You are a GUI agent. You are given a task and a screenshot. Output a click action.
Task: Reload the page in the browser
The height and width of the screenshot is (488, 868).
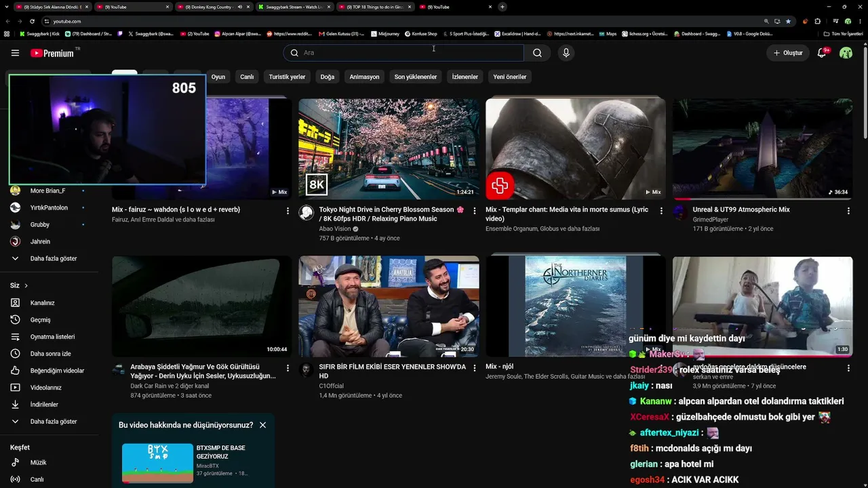[32, 21]
